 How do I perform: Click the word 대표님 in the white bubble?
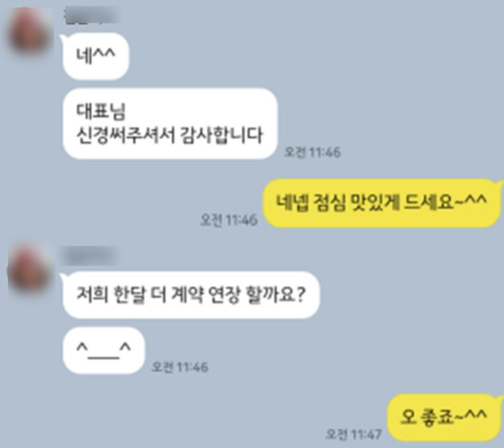click(100, 112)
